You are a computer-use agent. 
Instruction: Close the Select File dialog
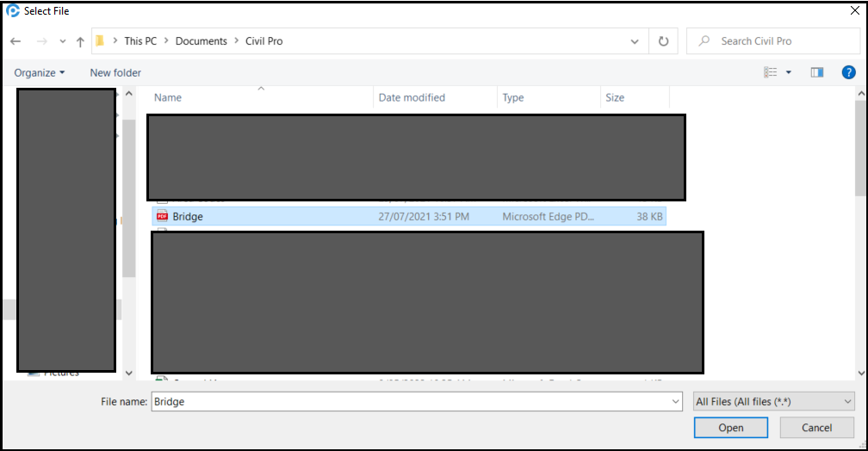855,11
